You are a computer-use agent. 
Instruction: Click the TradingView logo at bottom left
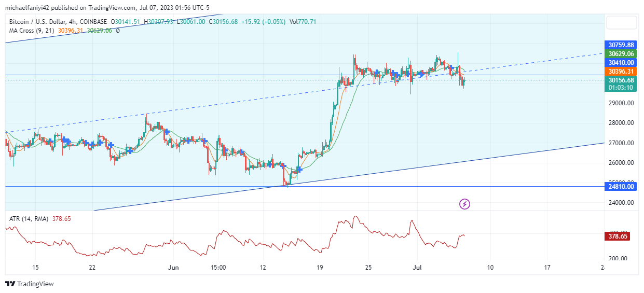30,284
